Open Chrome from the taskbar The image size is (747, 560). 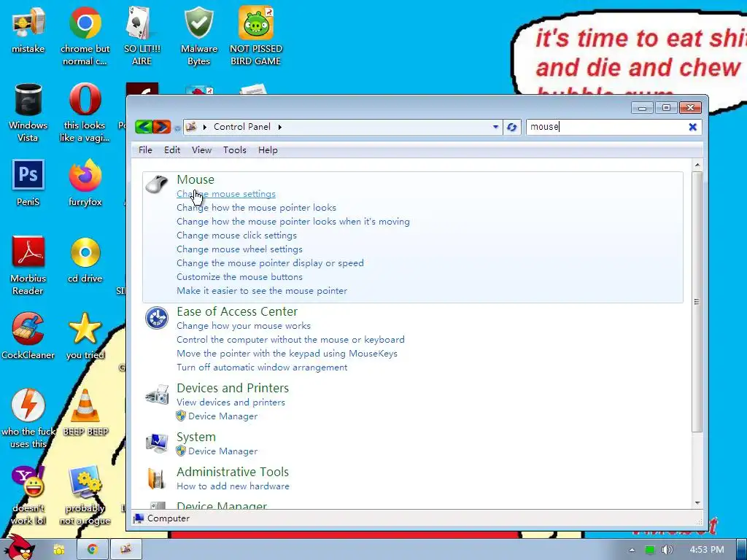pos(93,549)
